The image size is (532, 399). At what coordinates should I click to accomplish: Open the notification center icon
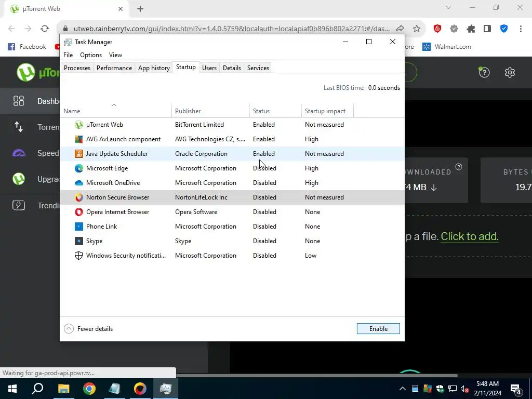515,389
